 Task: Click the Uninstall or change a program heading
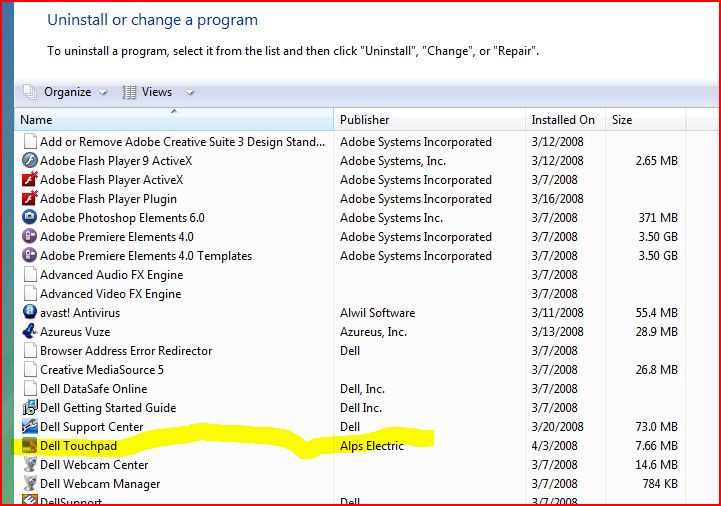click(x=153, y=20)
